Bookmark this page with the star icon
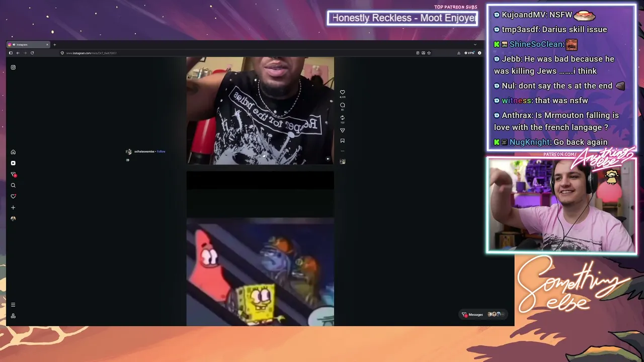This screenshot has height=362, width=644. pyautogui.click(x=429, y=53)
